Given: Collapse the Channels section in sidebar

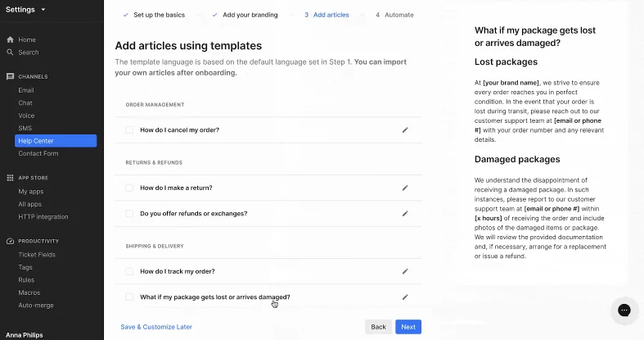Looking at the screenshot, I should [33, 76].
